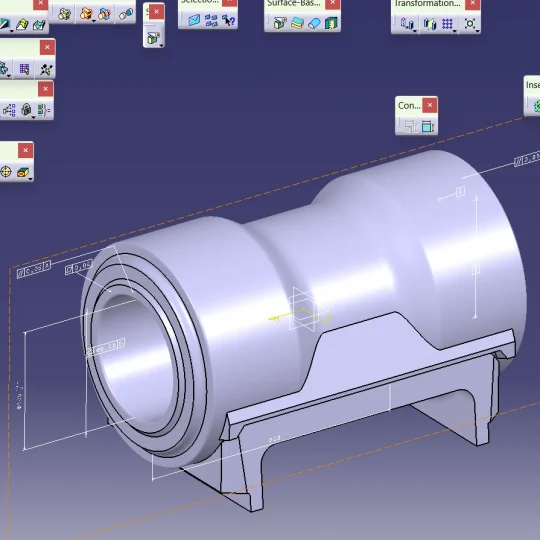
Task: Select the green block with orange hole icon
Action: pos(22,171)
